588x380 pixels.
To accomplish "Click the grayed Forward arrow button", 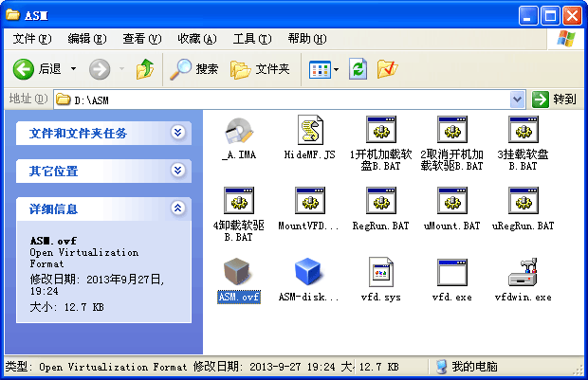I will point(100,69).
